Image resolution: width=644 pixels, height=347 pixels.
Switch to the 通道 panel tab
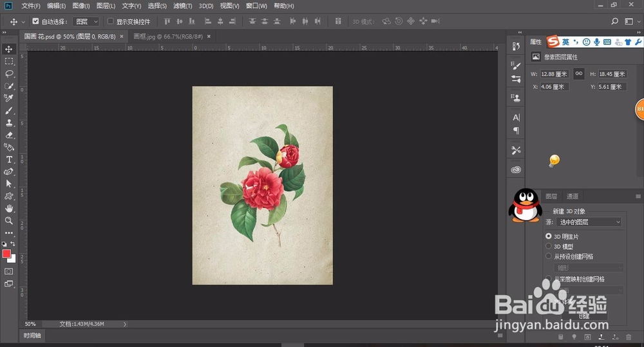pyautogui.click(x=572, y=196)
